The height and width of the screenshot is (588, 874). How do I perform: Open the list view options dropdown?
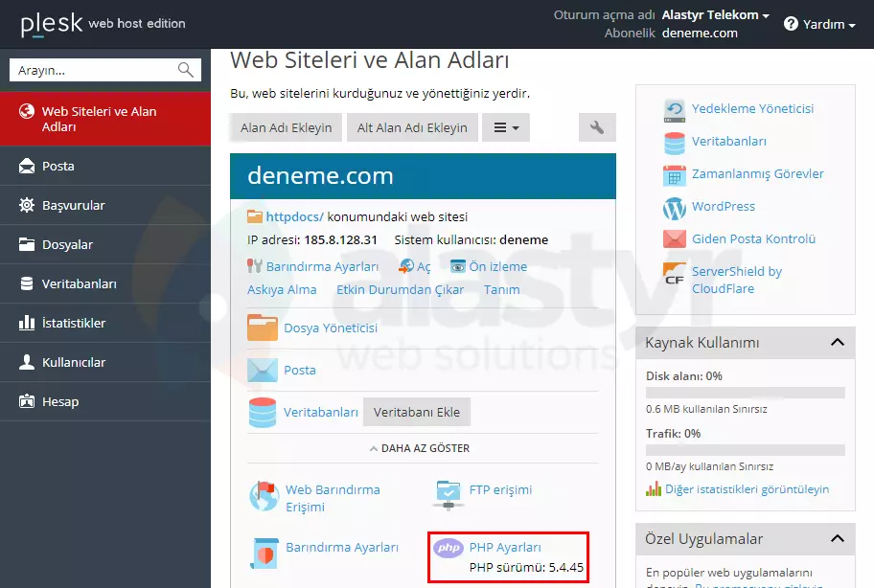pos(506,127)
